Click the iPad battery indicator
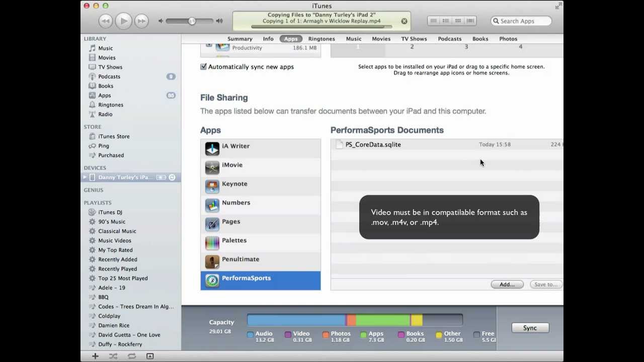The image size is (644, 362). point(161,177)
